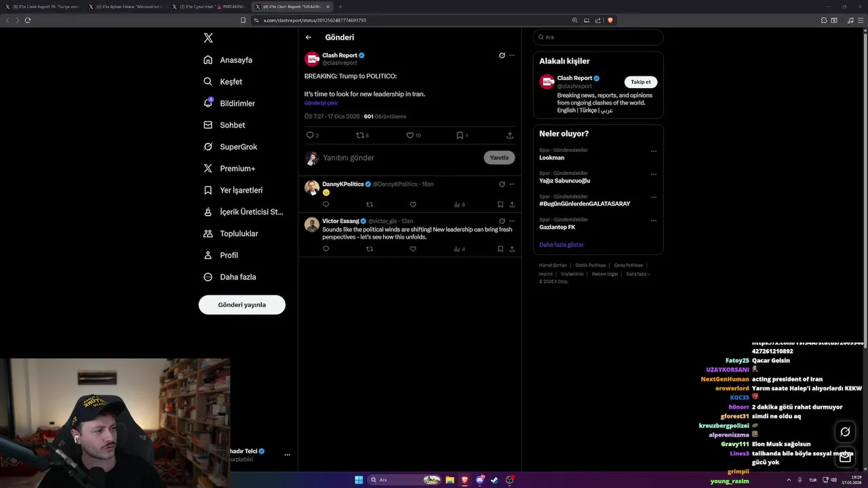
Task: Open File Explorer from taskbar
Action: 450,480
